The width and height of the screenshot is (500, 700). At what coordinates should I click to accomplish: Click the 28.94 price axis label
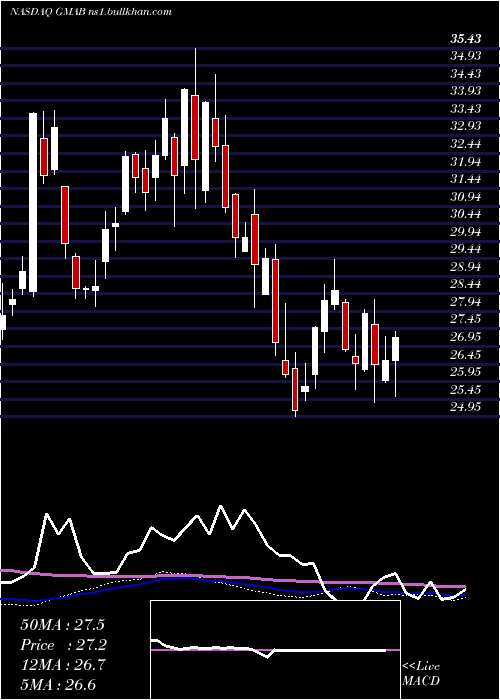coord(466,267)
